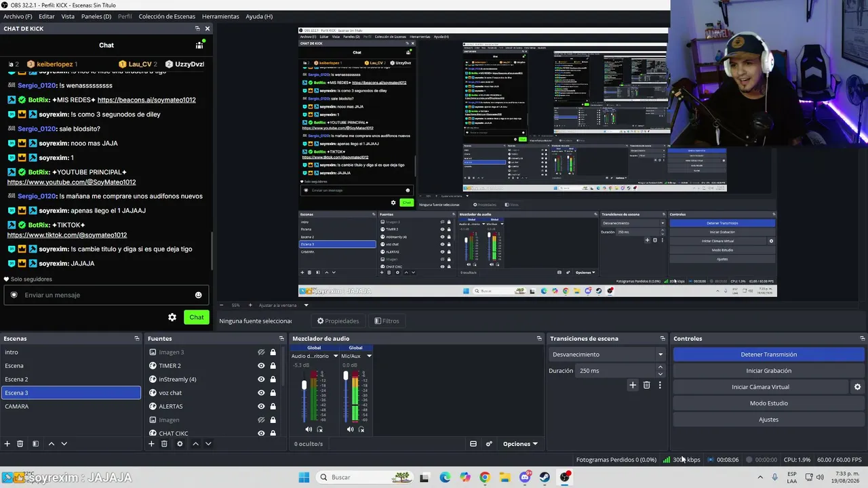Undock the Fuentes panel
This screenshot has height=488, width=868.
pyautogui.click(x=281, y=338)
